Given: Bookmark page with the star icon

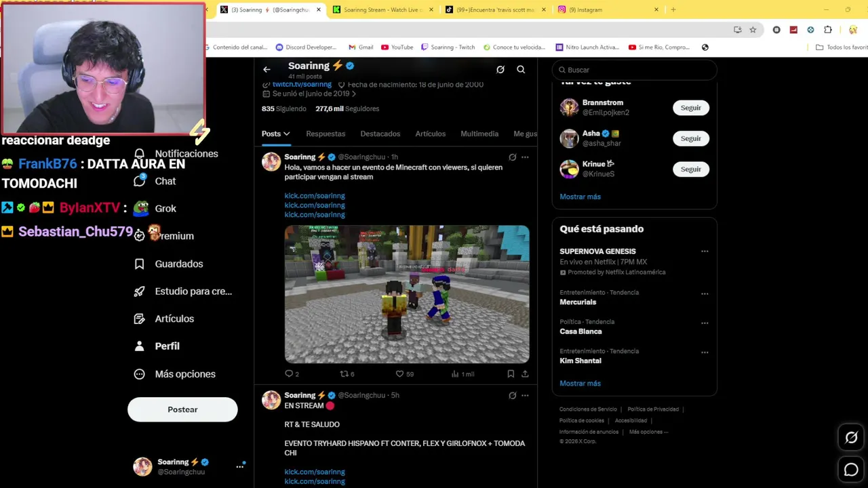Looking at the screenshot, I should 753,30.
